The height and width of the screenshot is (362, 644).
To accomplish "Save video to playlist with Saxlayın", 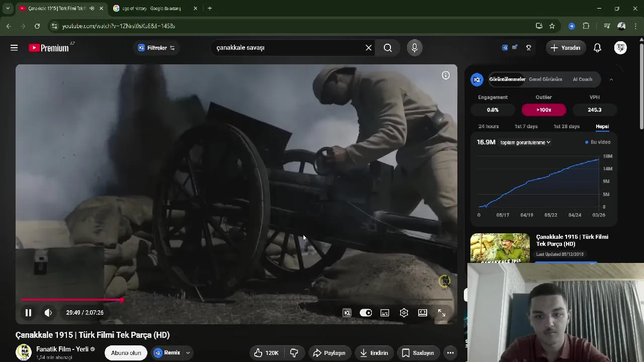I will 418,353.
